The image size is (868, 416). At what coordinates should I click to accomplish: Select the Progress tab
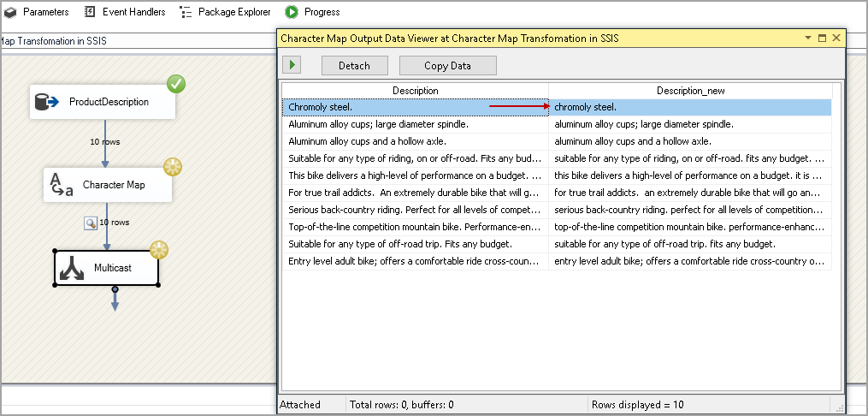click(312, 12)
